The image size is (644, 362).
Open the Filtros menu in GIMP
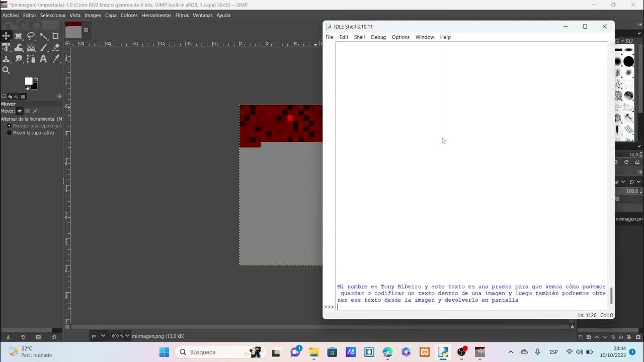tap(182, 15)
